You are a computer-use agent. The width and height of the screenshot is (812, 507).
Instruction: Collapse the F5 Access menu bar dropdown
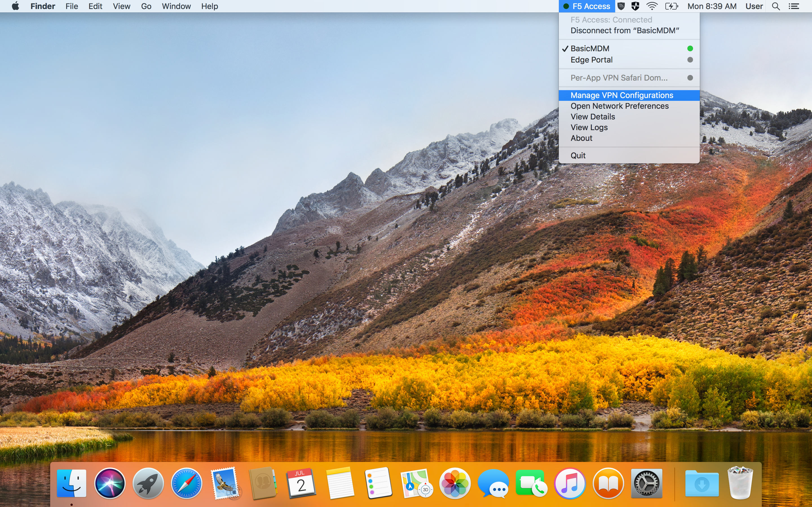click(x=587, y=6)
